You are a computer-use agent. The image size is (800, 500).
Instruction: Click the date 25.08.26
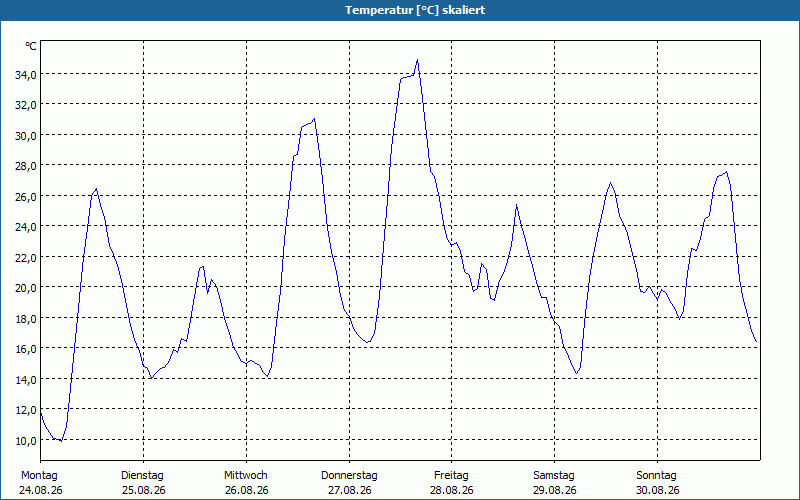point(144,490)
